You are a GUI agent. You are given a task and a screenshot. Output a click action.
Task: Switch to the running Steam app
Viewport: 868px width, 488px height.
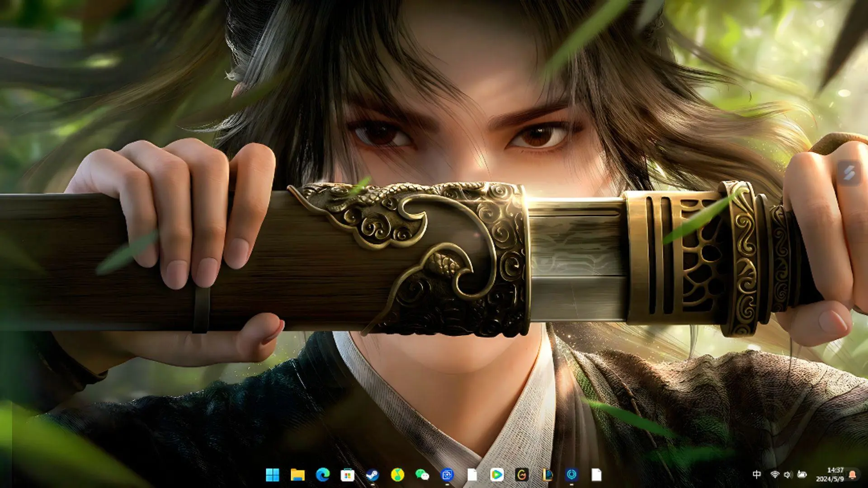pyautogui.click(x=372, y=474)
